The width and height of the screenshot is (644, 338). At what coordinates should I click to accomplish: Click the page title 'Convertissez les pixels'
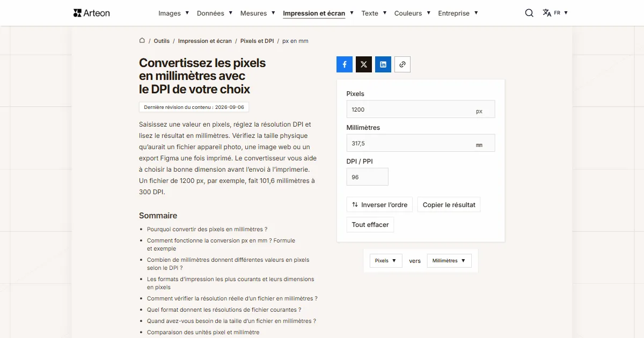tap(202, 76)
